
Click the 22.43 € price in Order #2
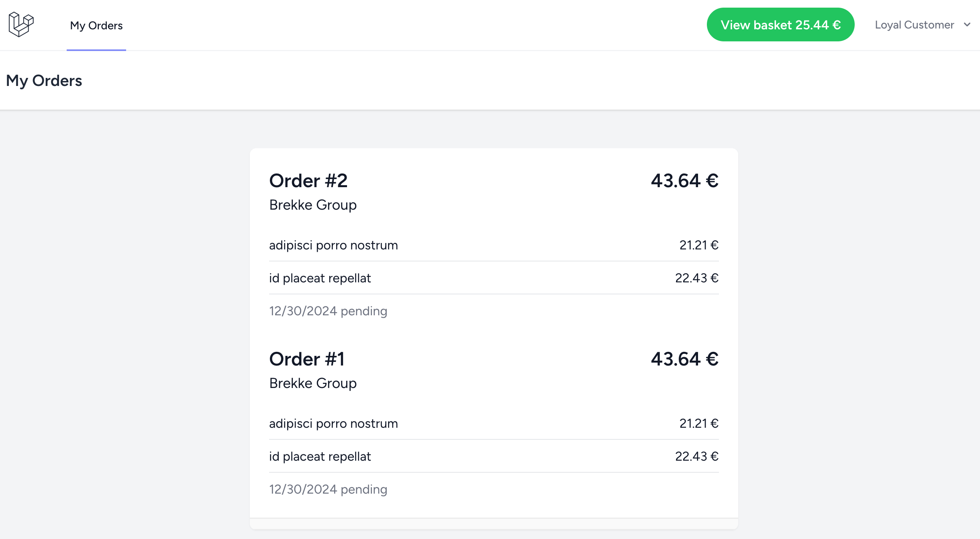[696, 278]
